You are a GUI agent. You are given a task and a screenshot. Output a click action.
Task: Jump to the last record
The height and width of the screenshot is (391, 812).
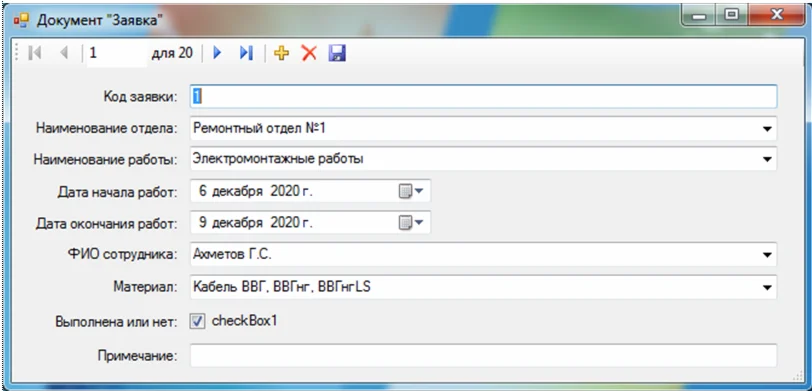tap(246, 53)
